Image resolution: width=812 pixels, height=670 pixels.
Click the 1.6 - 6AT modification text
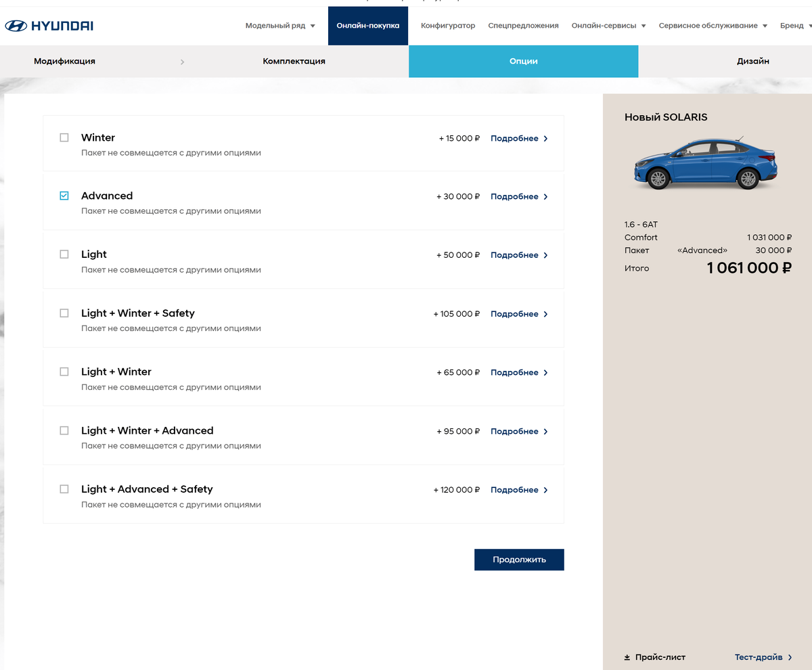pyautogui.click(x=641, y=224)
